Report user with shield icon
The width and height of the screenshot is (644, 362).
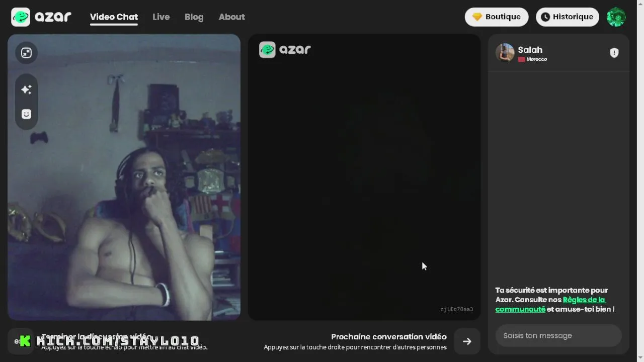click(614, 53)
